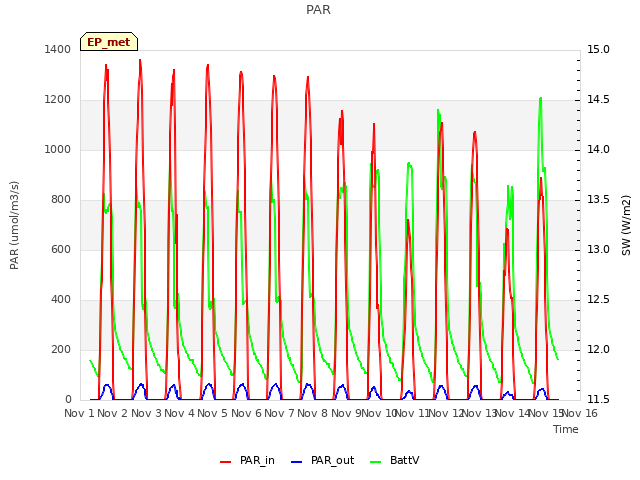
Task: Click the 800 left axis tick label
Action: (61, 199)
